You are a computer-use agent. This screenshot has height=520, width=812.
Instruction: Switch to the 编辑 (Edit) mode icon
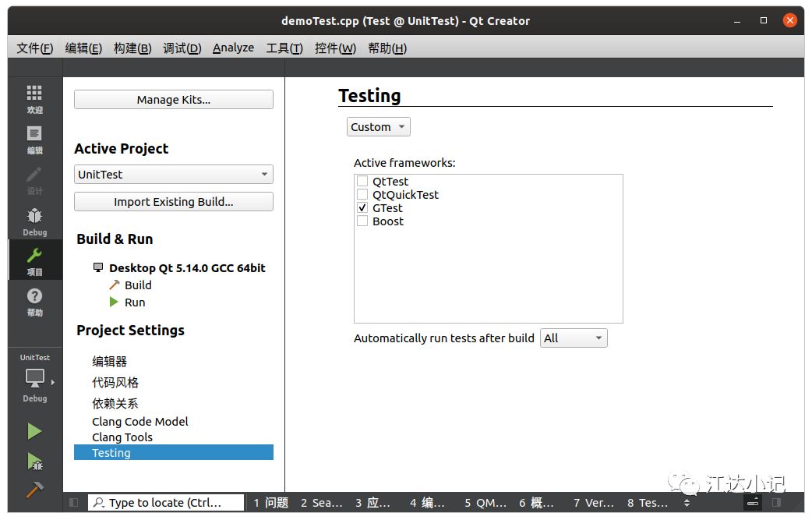point(34,133)
